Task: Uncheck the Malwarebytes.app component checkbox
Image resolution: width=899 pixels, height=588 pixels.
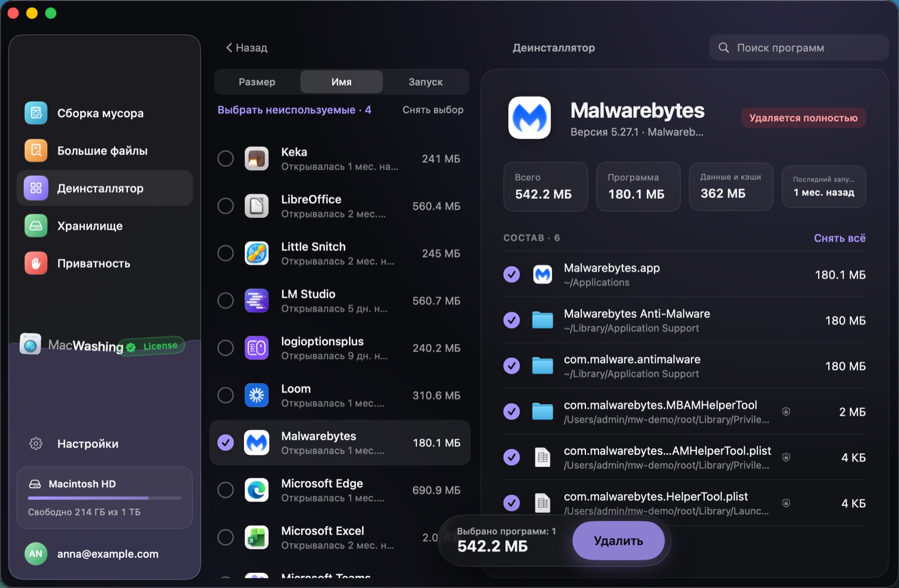Action: pos(511,275)
